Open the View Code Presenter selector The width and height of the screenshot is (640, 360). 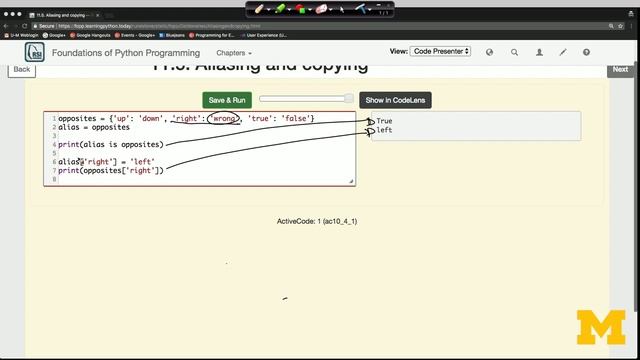(440, 51)
